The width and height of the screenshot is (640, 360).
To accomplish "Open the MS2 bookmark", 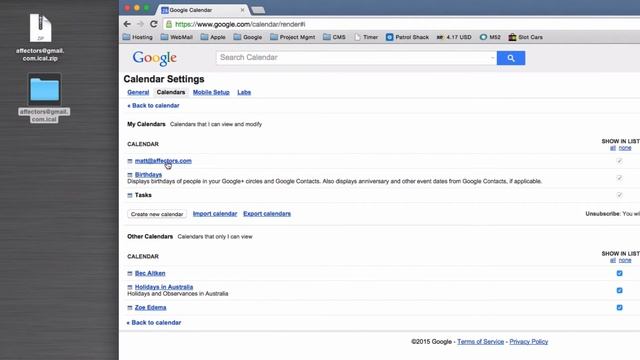I will (490, 37).
